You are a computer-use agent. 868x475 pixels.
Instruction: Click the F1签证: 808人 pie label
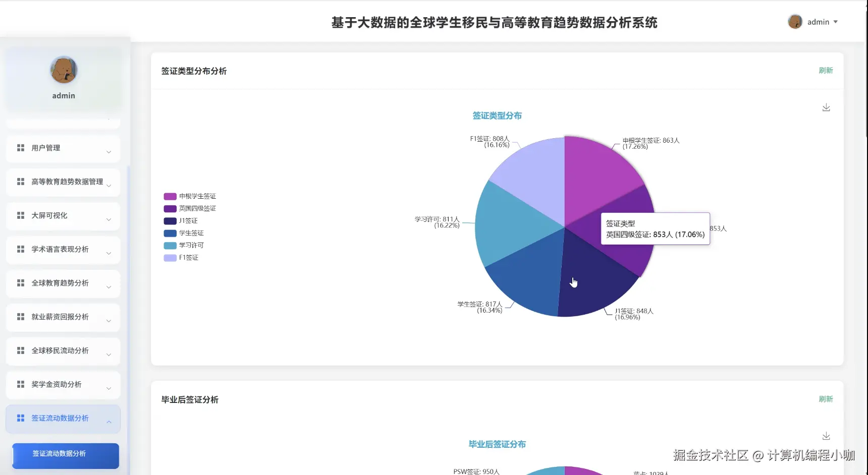(x=490, y=142)
